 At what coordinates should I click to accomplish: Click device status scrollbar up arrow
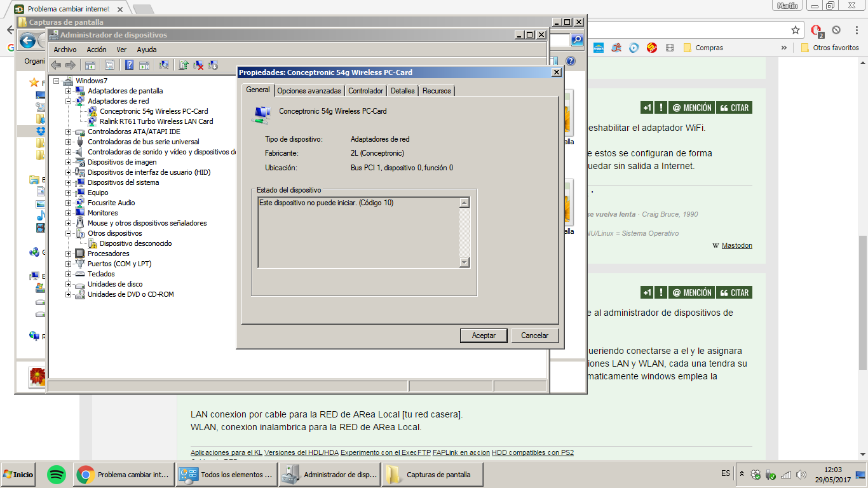pyautogui.click(x=464, y=203)
